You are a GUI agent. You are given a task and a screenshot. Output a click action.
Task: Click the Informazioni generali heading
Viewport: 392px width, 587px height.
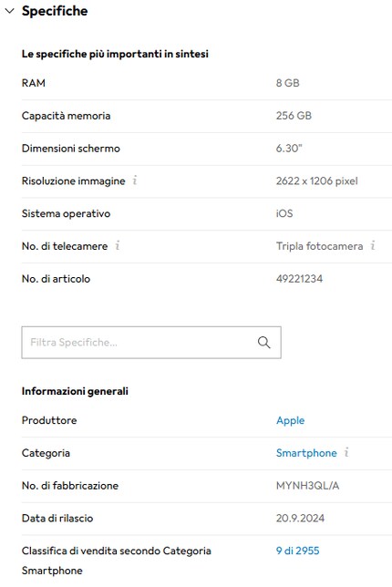tap(75, 391)
